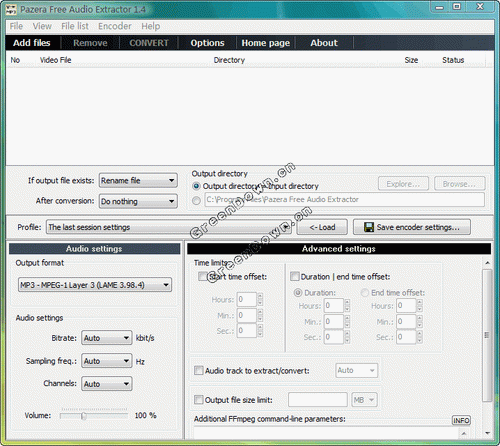This screenshot has height=446, width=500.
Task: Sort by Video File column header
Action: click(55, 60)
